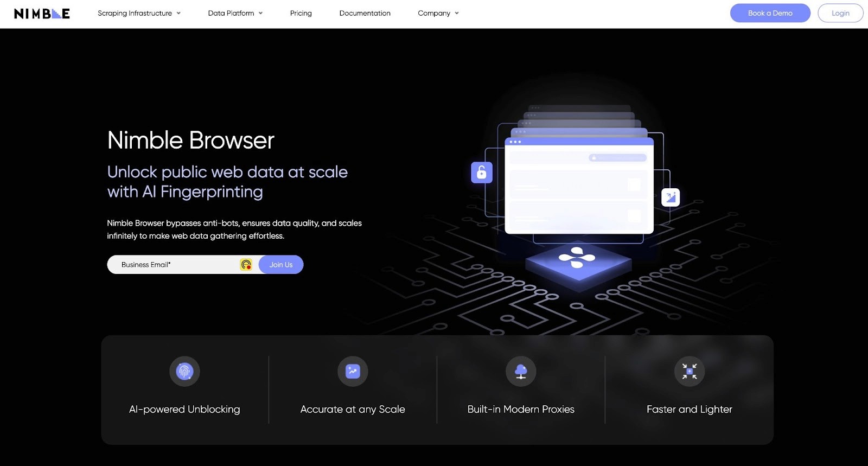868x466 pixels.
Task: Click the password manager icon in email field
Action: [x=246, y=265]
